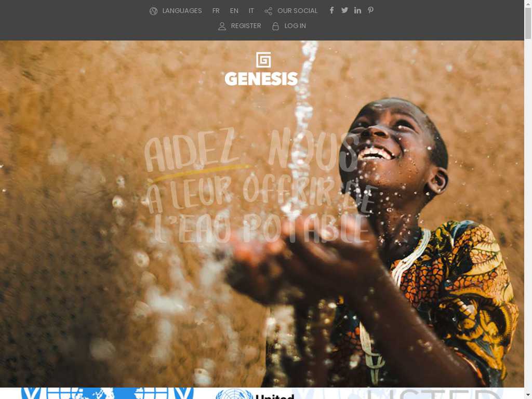Click the vertical scrollbar thumb
The width and height of the screenshot is (532, 399).
click(528, 24)
